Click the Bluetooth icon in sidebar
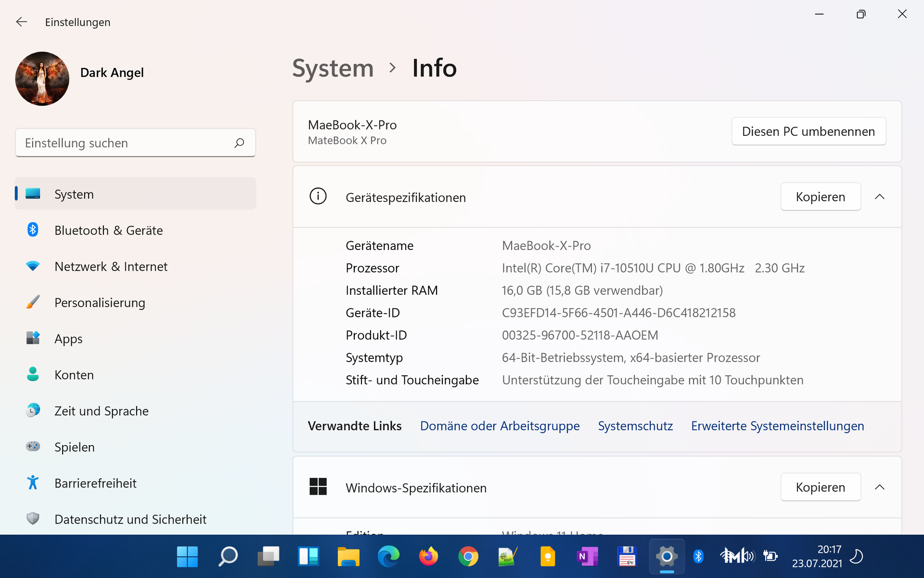The image size is (924, 578). 33,230
